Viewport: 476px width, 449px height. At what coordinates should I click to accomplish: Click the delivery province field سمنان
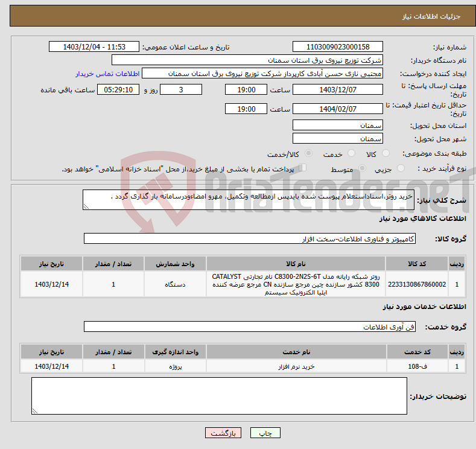tap(338, 125)
